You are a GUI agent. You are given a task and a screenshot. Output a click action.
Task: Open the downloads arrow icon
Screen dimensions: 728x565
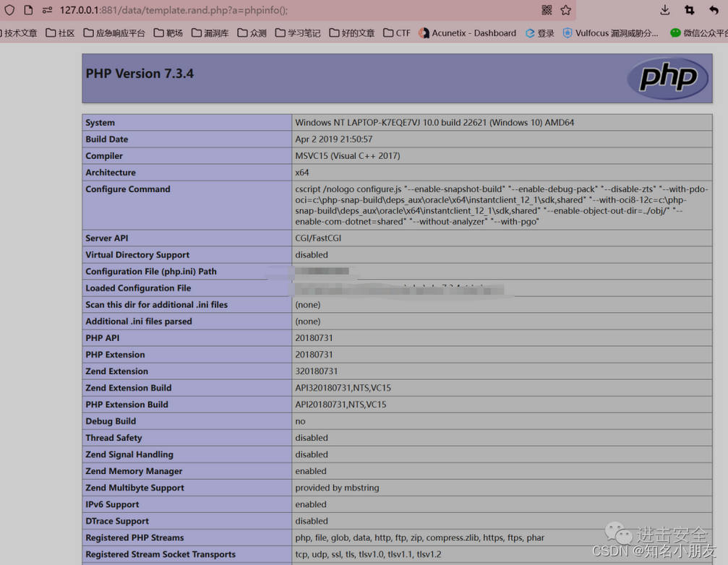(665, 9)
